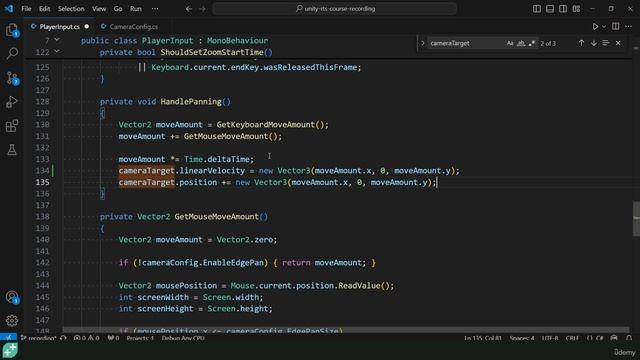Toggle the Primary Side Bar layout button
640x360 pixels.
click(537, 8)
